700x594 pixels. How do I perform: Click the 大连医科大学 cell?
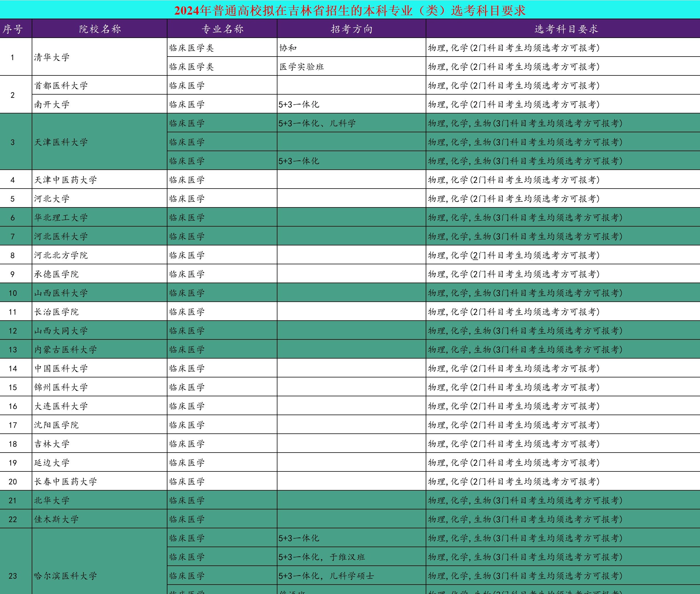pos(100,406)
